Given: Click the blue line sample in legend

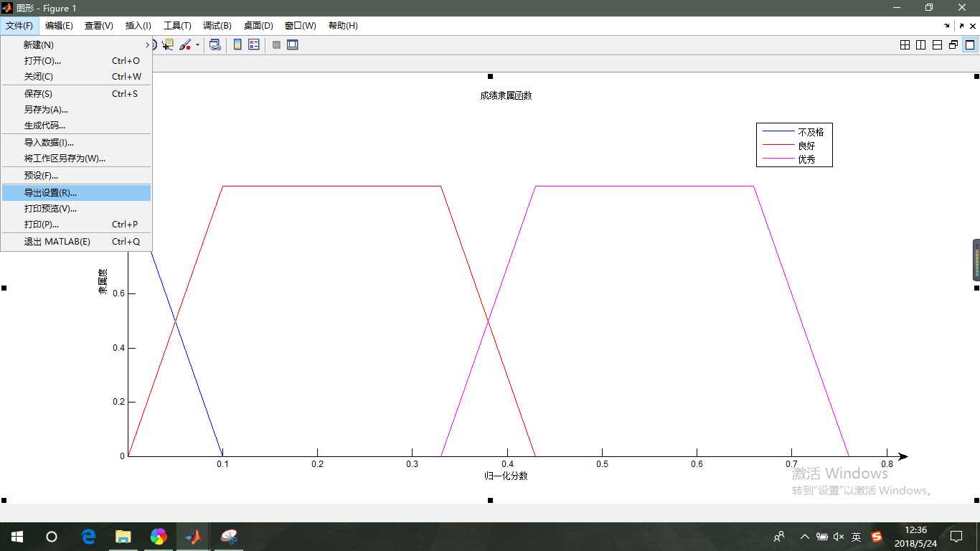Looking at the screenshot, I should pyautogui.click(x=778, y=132).
